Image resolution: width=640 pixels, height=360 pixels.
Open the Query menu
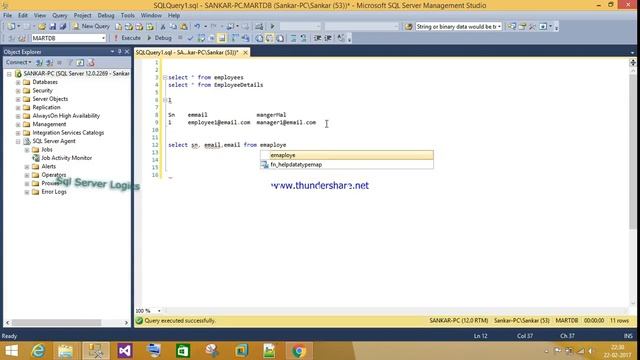point(60,16)
